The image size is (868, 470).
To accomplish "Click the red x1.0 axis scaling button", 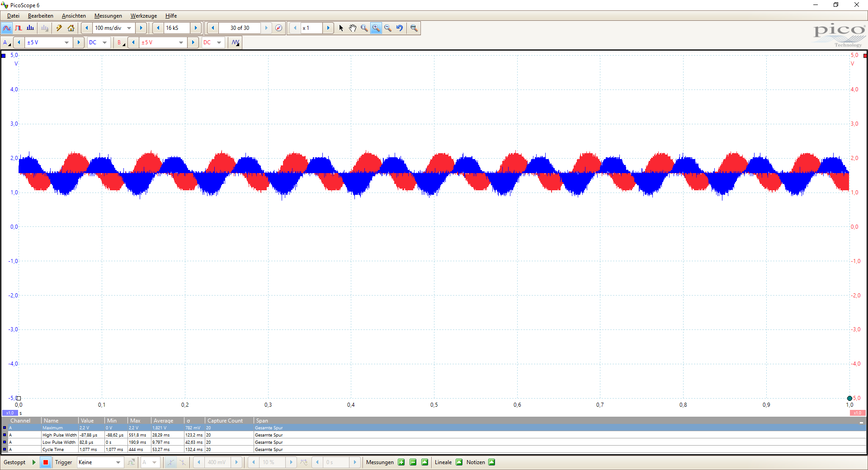I will pyautogui.click(x=858, y=413).
